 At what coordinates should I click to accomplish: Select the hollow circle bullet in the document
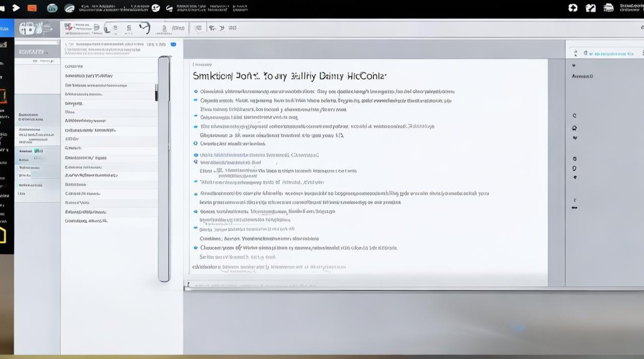click(195, 143)
